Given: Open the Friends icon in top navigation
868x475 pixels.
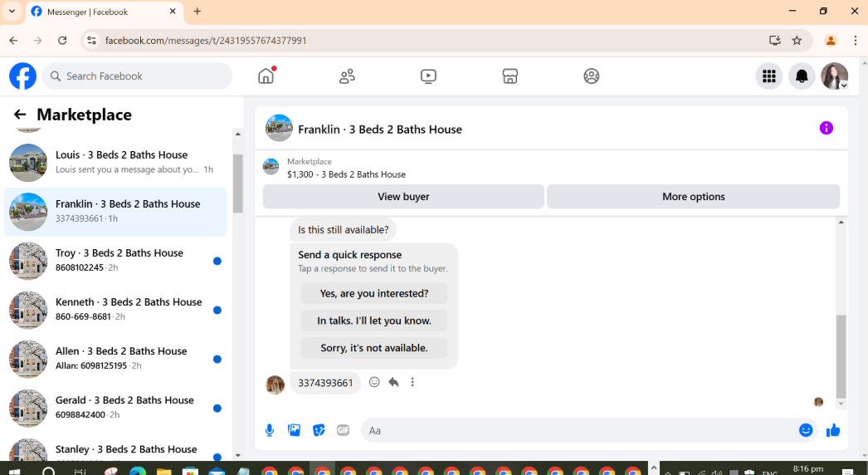Looking at the screenshot, I should tap(347, 76).
